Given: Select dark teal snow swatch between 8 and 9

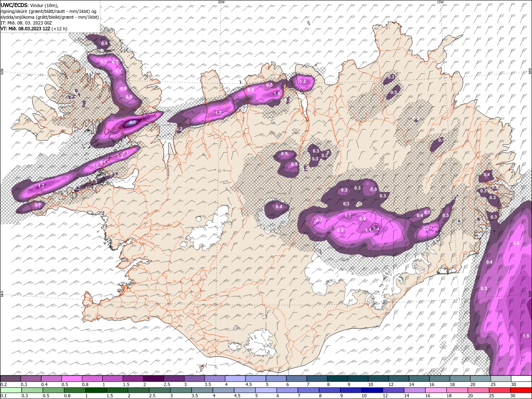Looking at the screenshot, I should [337, 379].
